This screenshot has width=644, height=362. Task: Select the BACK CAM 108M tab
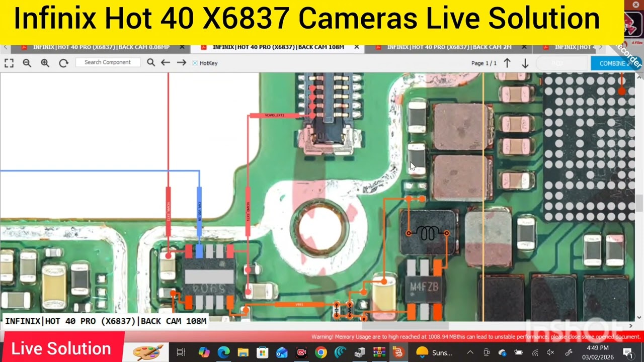click(278, 47)
